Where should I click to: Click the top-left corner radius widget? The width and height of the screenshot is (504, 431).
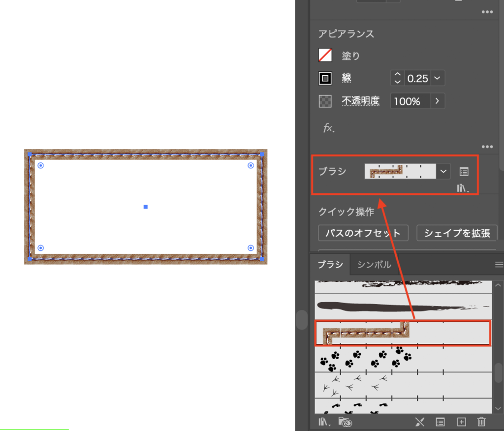point(40,165)
